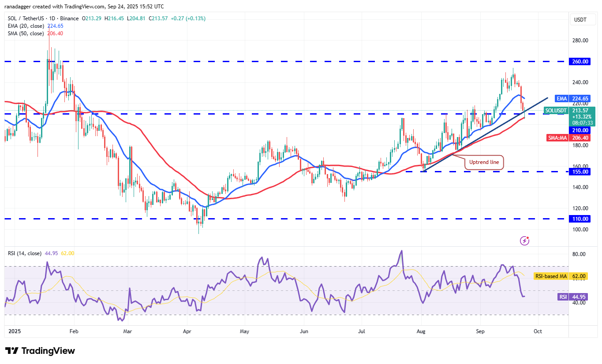Click the Uptrend line callout label
The image size is (602, 364).
click(484, 162)
